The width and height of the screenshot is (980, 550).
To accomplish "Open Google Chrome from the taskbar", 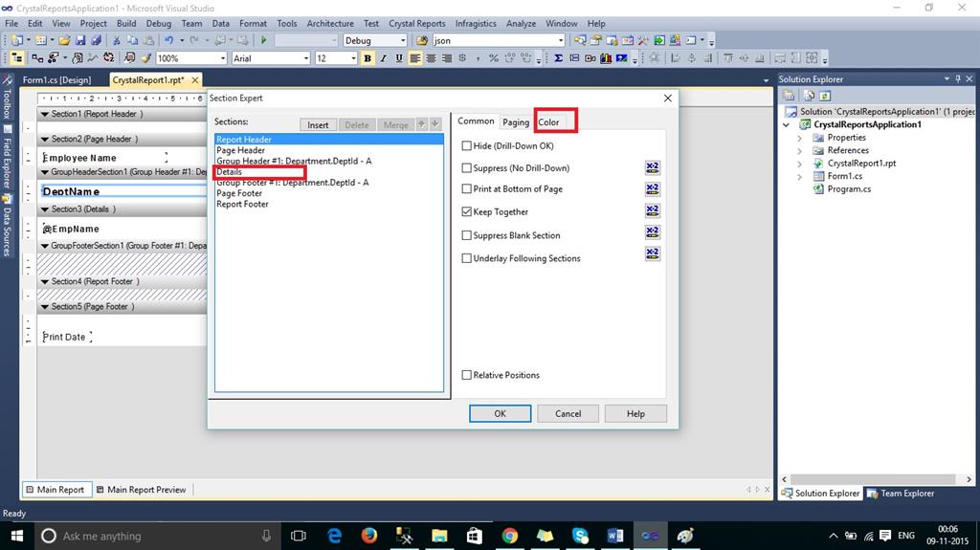I will [509, 536].
